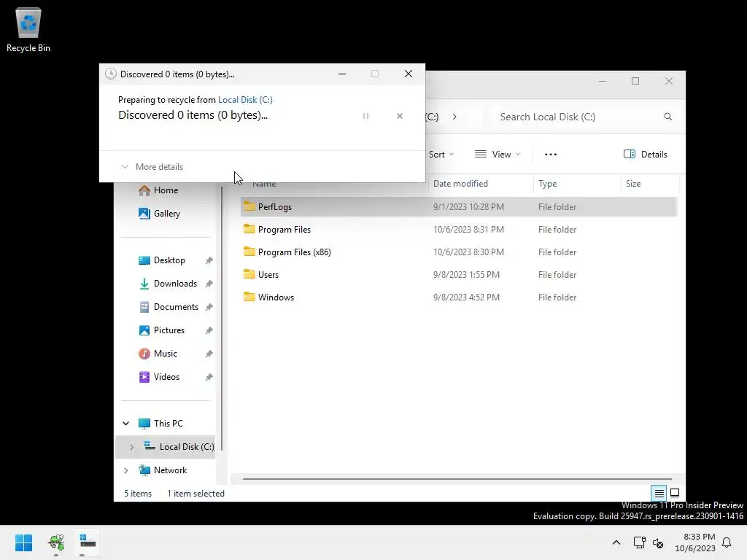Close the recycle progress dialog
The width and height of the screenshot is (747, 560).
409,74
